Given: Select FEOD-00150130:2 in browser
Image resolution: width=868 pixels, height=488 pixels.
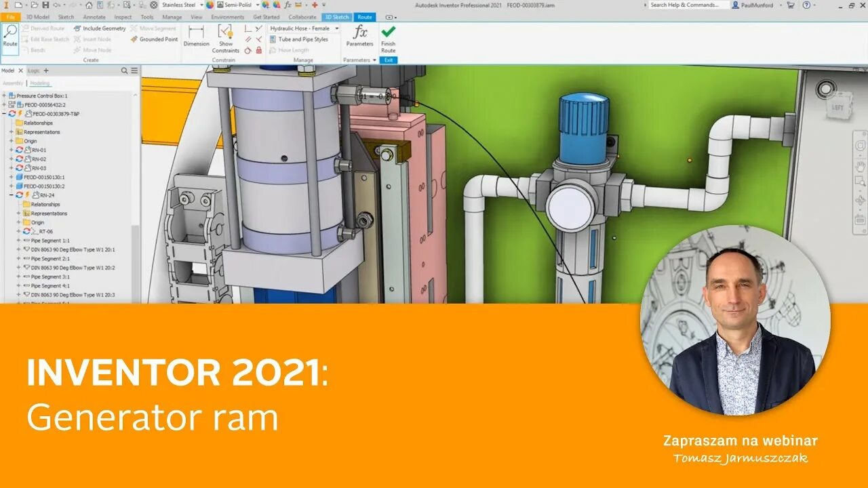Looking at the screenshot, I should pyautogui.click(x=44, y=186).
